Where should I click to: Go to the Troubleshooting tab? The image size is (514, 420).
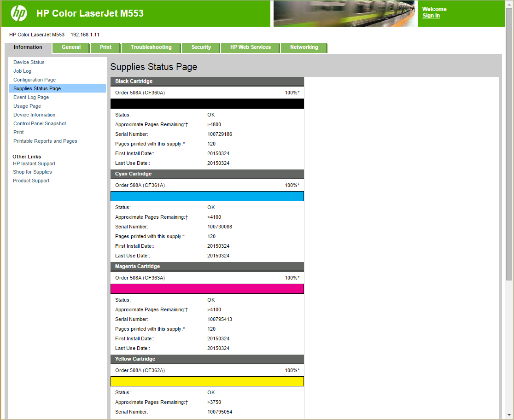click(151, 47)
